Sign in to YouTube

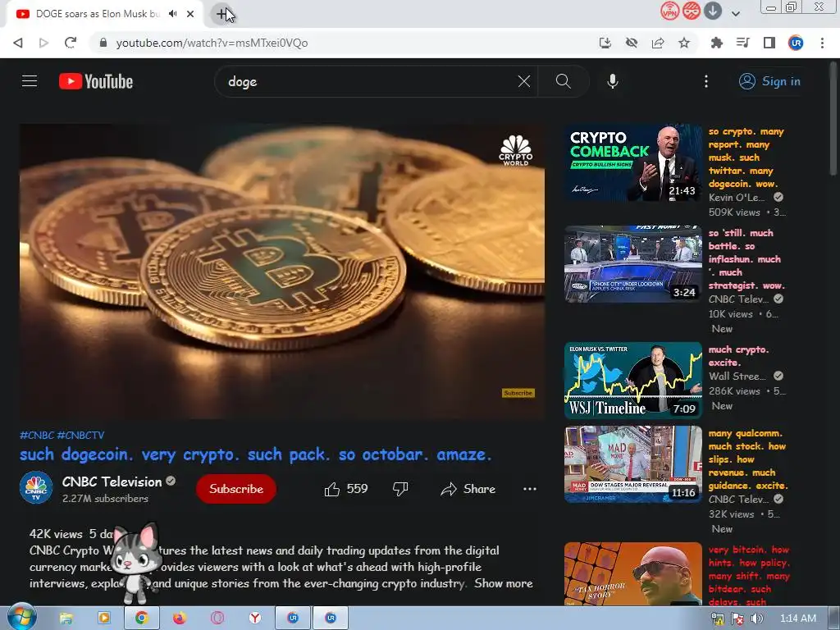pos(769,81)
